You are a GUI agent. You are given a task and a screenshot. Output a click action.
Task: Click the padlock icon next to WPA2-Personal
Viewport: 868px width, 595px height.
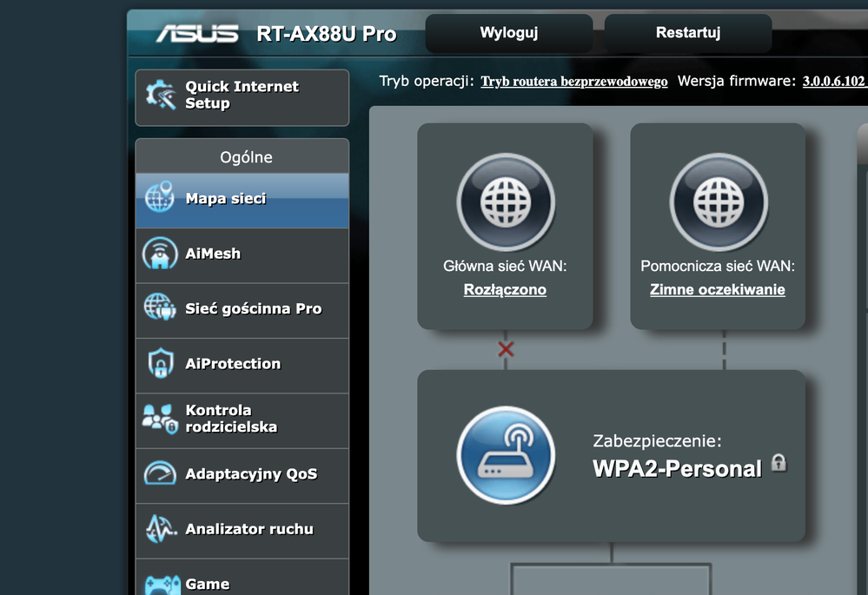click(779, 463)
